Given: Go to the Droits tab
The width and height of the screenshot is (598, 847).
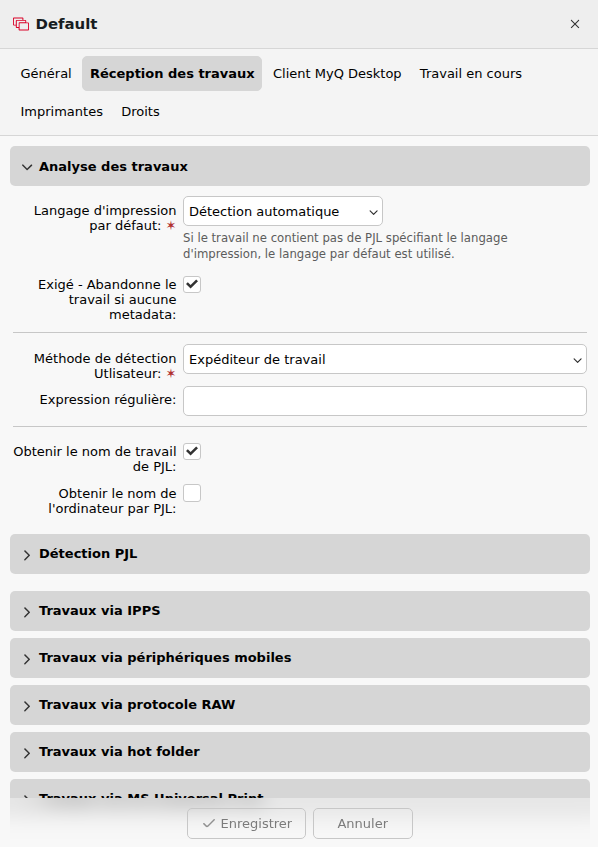Looking at the screenshot, I should 140,111.
